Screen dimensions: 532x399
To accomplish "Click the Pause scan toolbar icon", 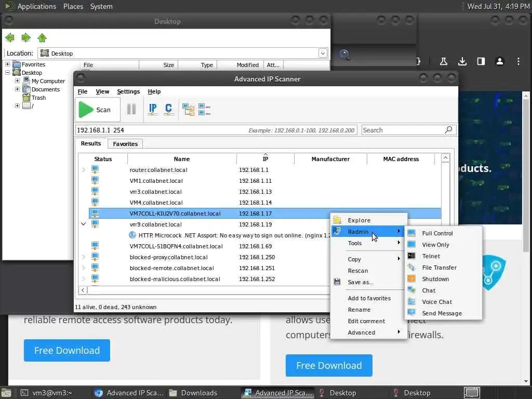I will 131,109.
